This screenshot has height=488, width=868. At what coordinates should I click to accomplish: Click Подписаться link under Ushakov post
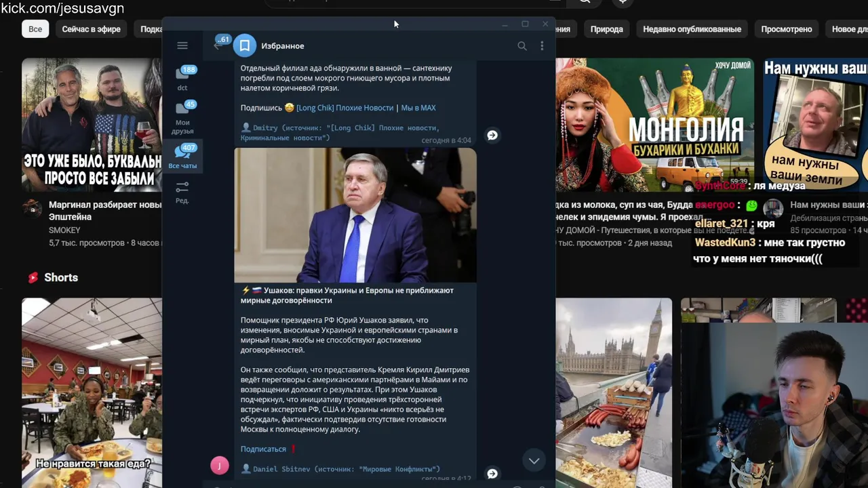click(x=263, y=449)
